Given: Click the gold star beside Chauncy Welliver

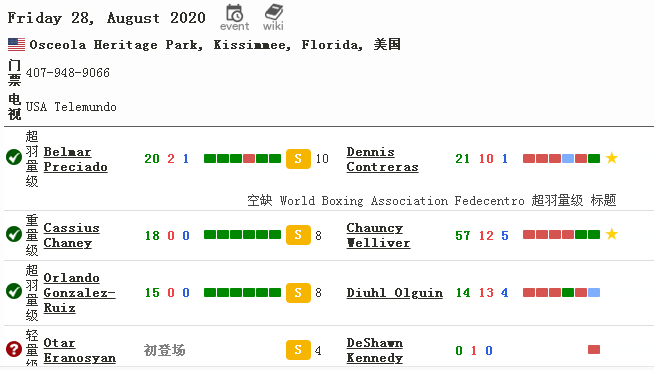Looking at the screenshot, I should (x=611, y=234).
